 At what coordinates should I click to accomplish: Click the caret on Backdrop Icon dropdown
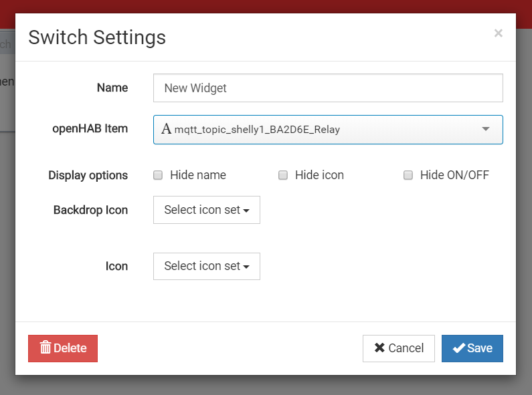click(x=247, y=211)
